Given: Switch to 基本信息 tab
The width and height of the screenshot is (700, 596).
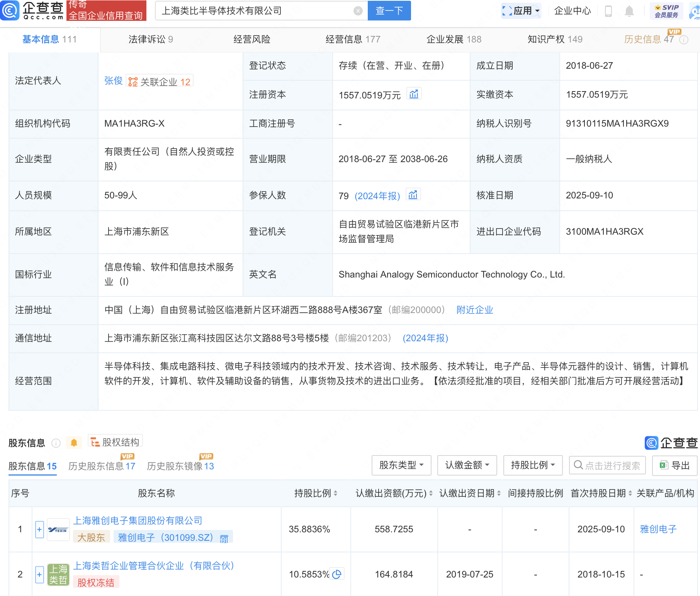Looking at the screenshot, I should coord(49,39).
